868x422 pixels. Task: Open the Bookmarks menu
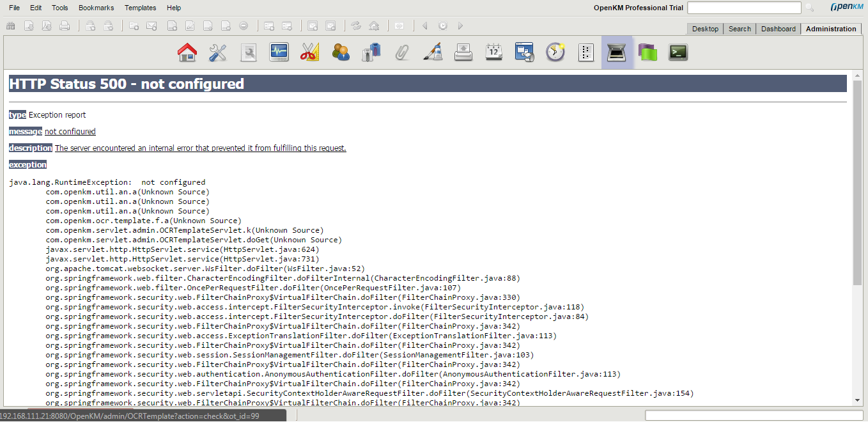tap(96, 8)
